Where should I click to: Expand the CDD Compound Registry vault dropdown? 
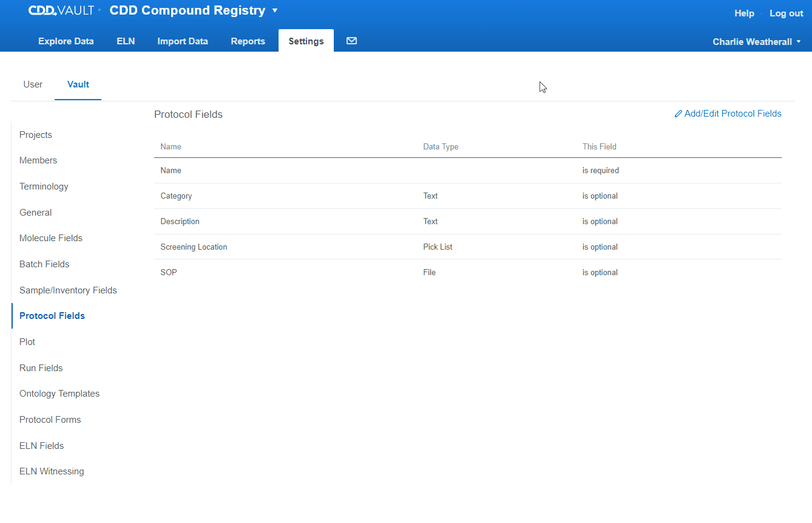tap(275, 10)
